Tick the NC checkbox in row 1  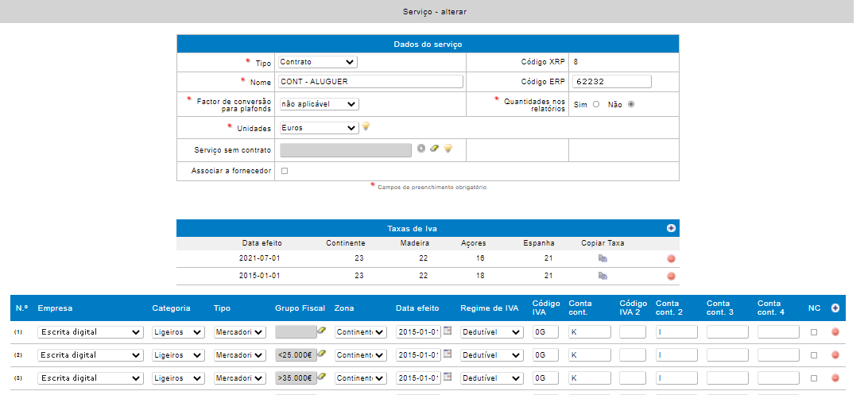(813, 332)
